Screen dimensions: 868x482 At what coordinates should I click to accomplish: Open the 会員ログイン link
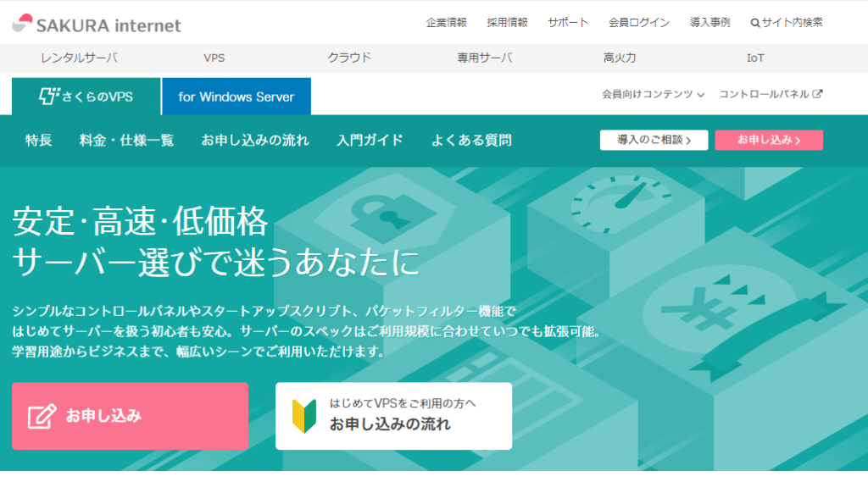click(638, 23)
